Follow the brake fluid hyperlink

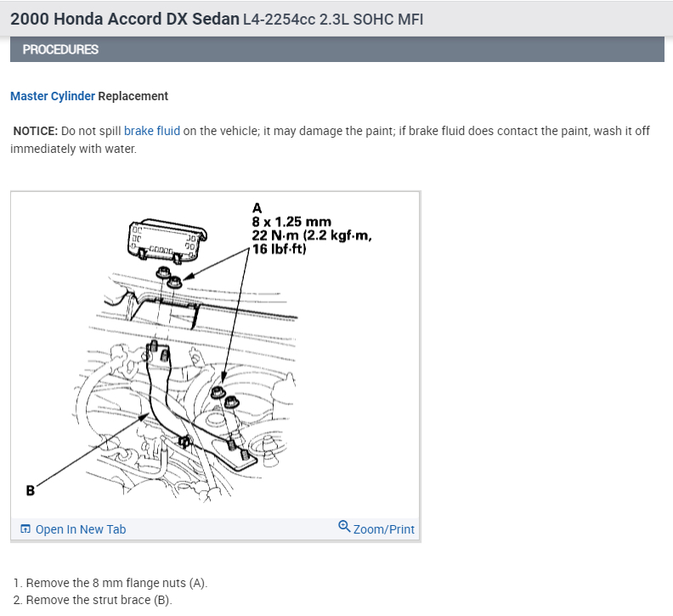coord(152,131)
